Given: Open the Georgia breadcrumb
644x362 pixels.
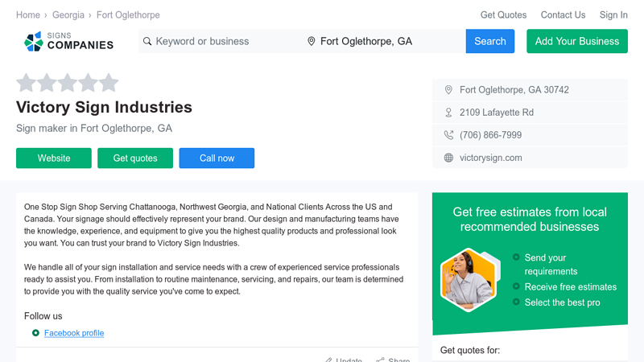Looking at the screenshot, I should coord(68,14).
